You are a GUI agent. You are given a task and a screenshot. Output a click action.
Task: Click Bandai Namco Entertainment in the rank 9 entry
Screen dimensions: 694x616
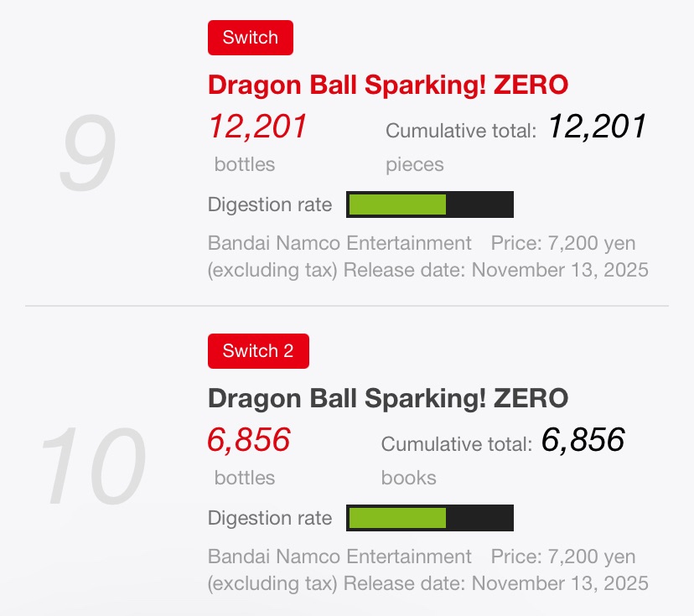click(x=339, y=243)
